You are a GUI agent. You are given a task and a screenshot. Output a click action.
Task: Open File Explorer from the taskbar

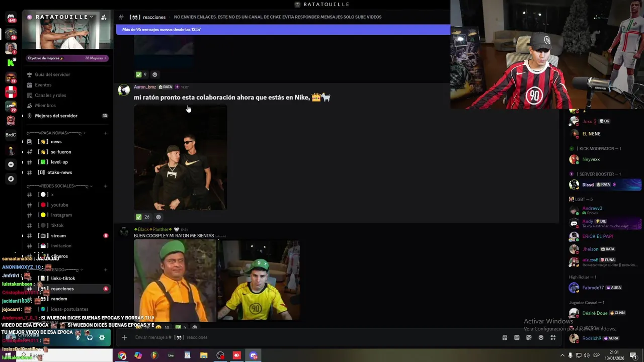[204, 355]
